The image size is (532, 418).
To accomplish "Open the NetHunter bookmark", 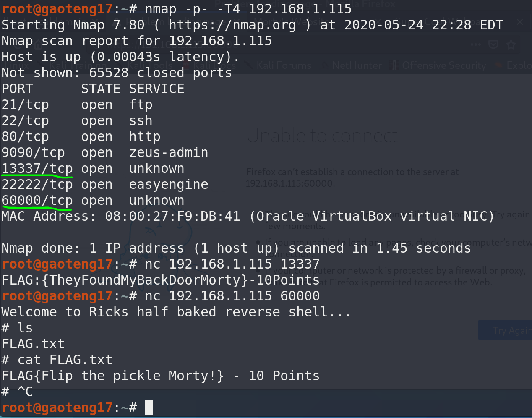I will coord(357,65).
